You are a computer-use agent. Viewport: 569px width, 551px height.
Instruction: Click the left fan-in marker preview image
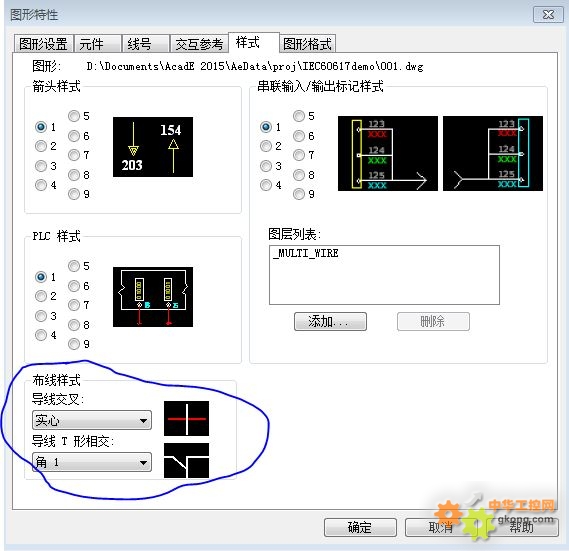tap(388, 153)
